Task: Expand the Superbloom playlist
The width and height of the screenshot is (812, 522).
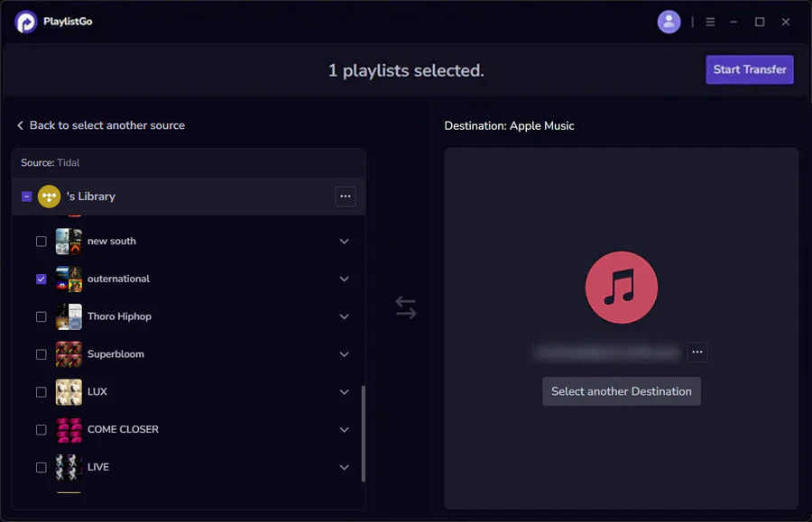Action: [344, 354]
